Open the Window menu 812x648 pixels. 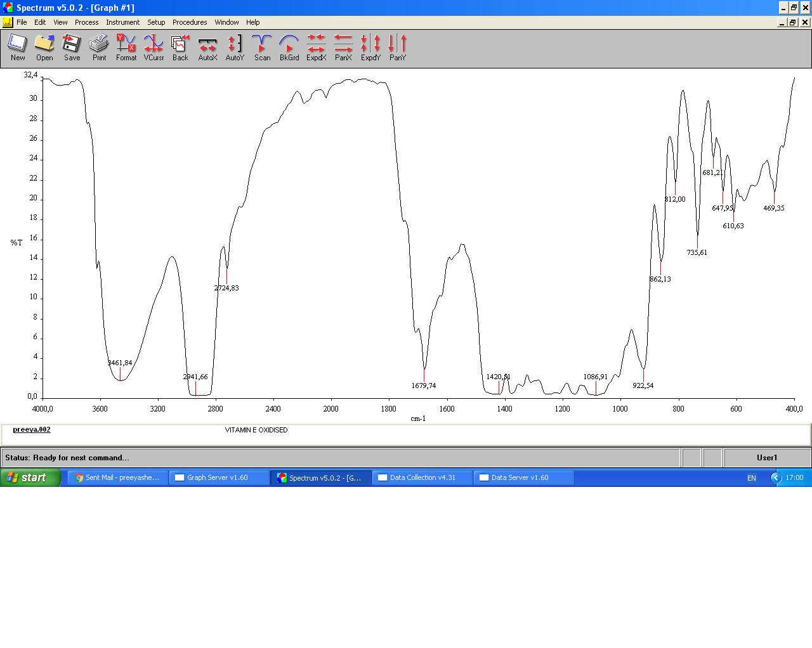point(226,22)
